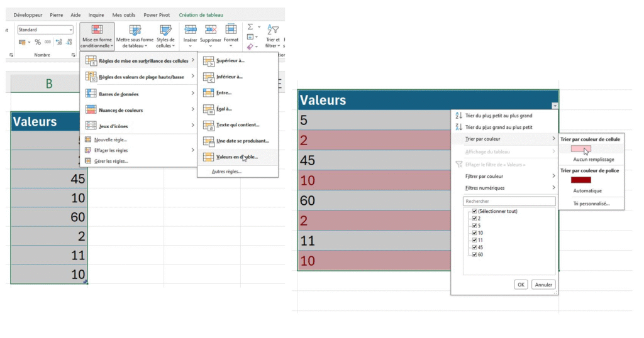
Task: Click the Clear eraser icon
Action: [250, 46]
